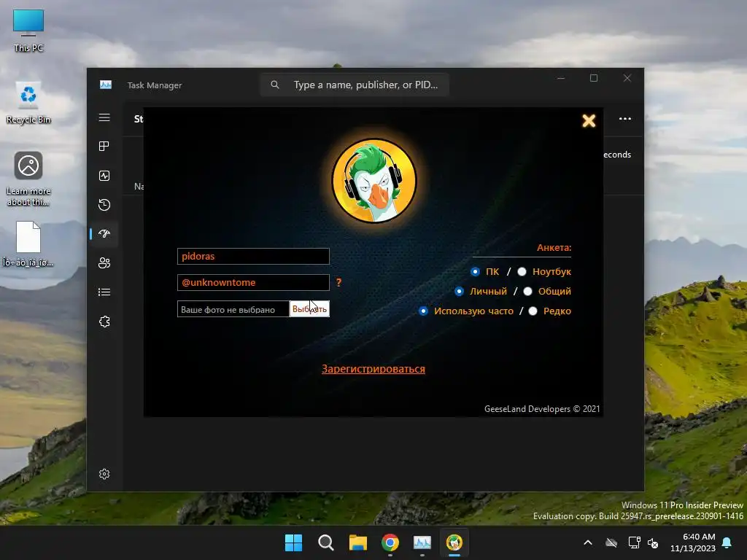Open the Details page in Task Manager
The image size is (747, 560).
(104, 292)
